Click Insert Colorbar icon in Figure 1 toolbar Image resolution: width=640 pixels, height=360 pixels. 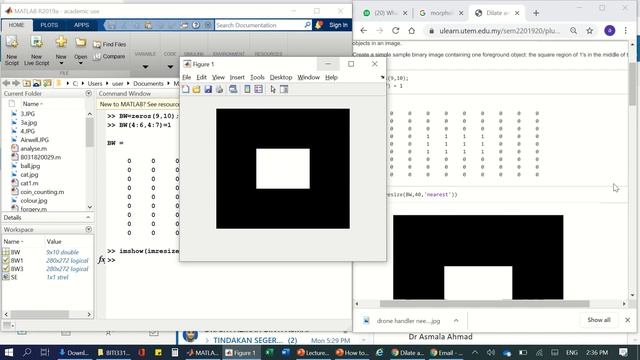click(x=247, y=89)
